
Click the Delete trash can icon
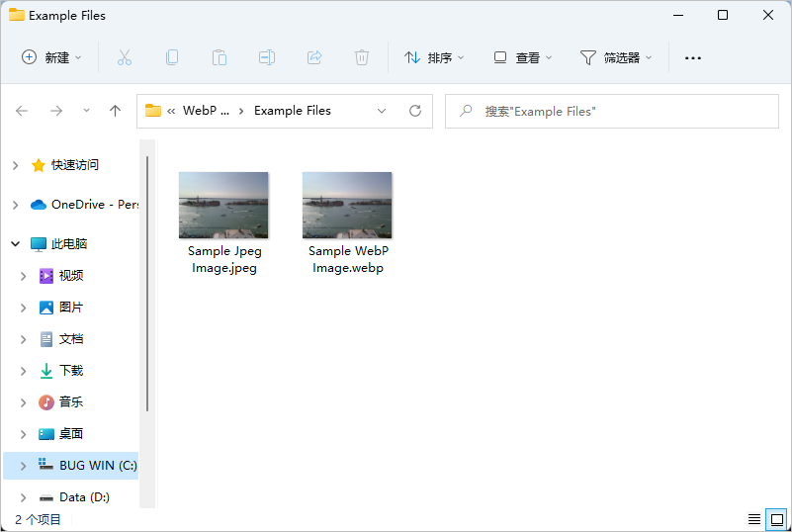coord(362,57)
